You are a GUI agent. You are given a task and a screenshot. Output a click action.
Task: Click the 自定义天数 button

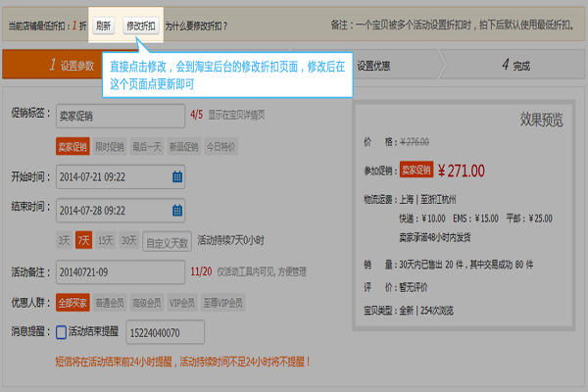tap(167, 241)
